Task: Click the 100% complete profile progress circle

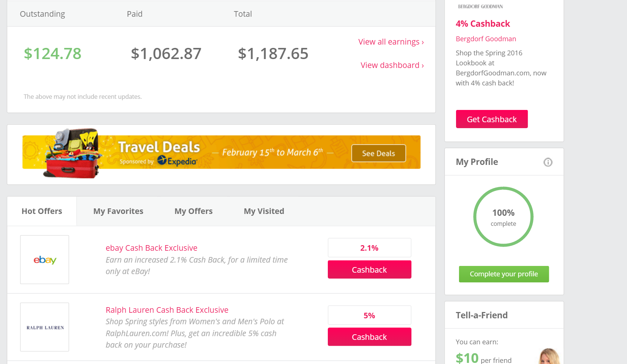Action: click(x=503, y=217)
